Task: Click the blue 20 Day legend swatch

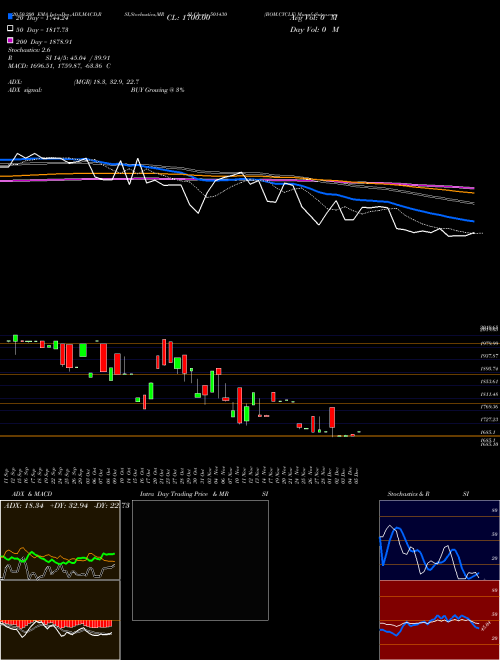Action: pyautogui.click(x=11, y=16)
